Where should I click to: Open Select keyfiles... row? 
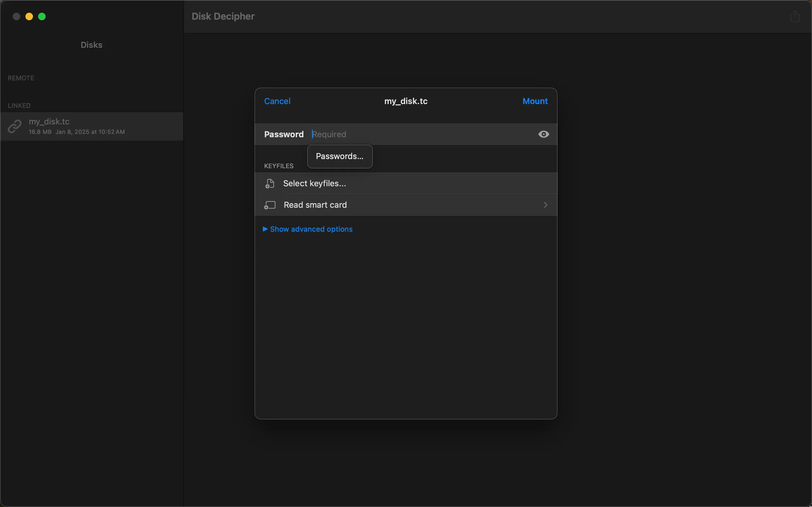[x=314, y=183]
